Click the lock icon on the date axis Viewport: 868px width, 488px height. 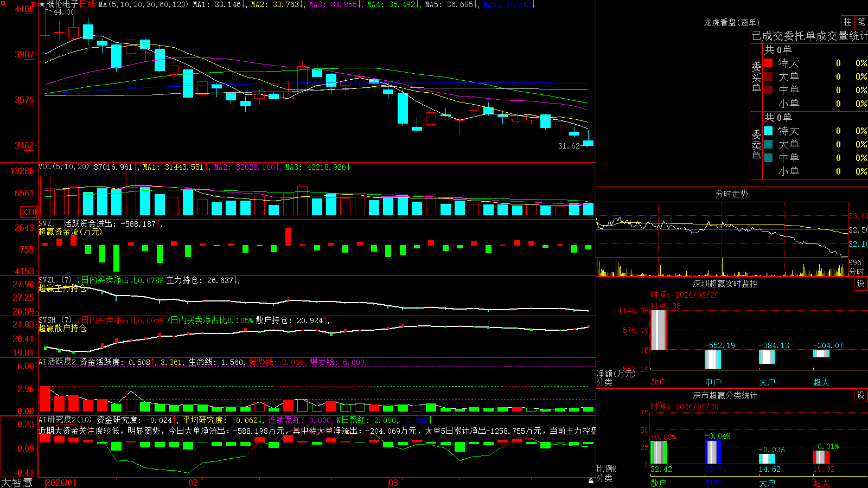(x=591, y=481)
